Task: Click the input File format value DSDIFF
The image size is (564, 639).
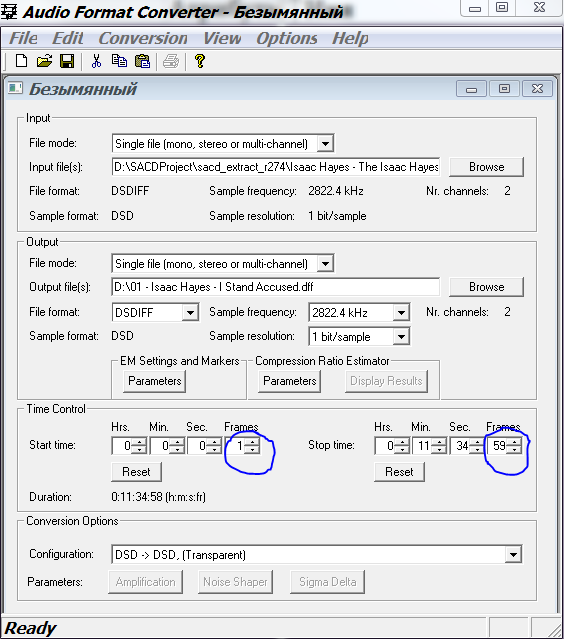Action: coord(130,191)
